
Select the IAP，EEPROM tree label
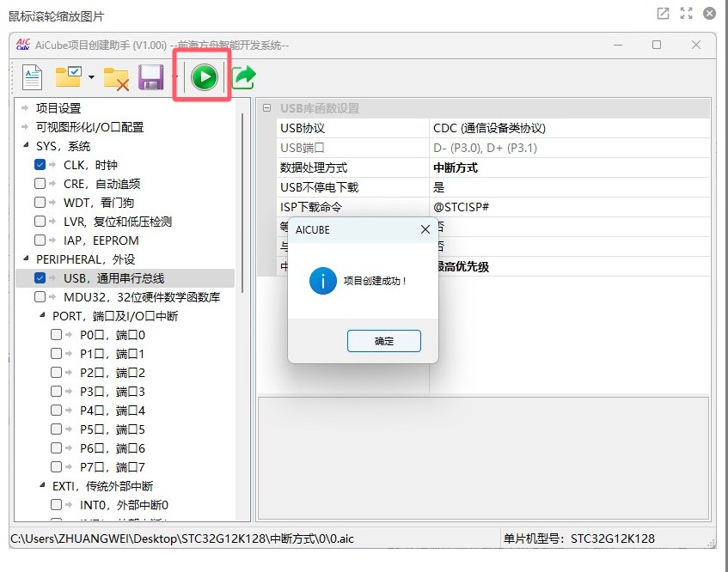pos(101,240)
